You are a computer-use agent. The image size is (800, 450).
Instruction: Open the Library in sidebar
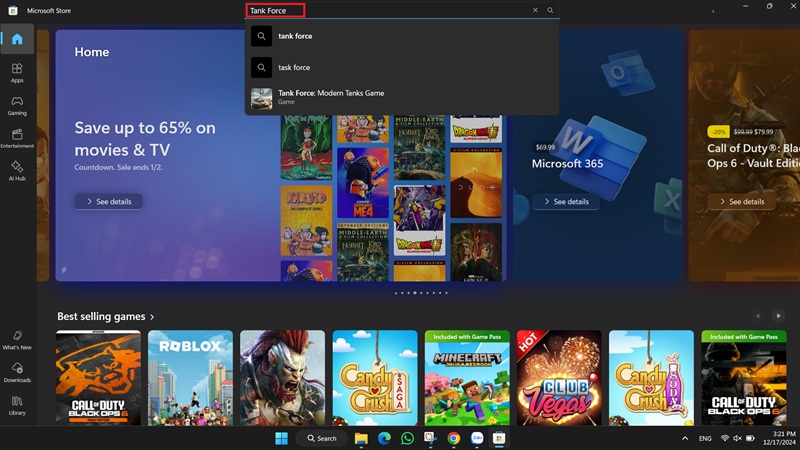pos(17,404)
